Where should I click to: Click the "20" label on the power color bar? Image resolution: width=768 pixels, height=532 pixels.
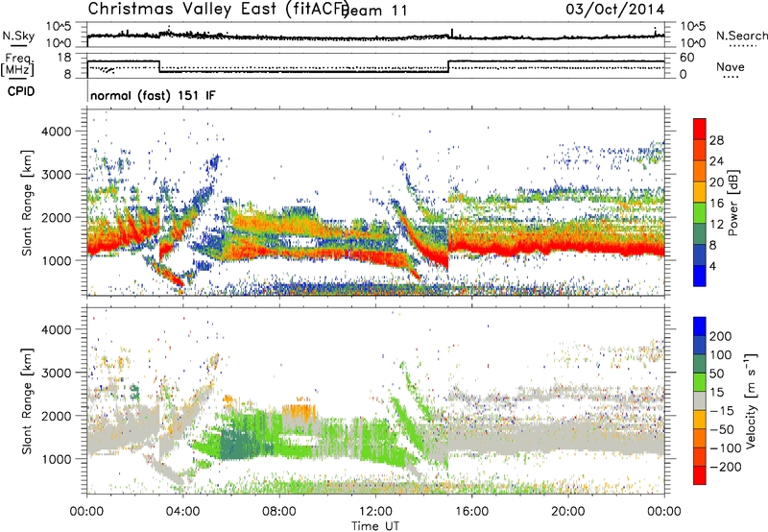[x=716, y=182]
